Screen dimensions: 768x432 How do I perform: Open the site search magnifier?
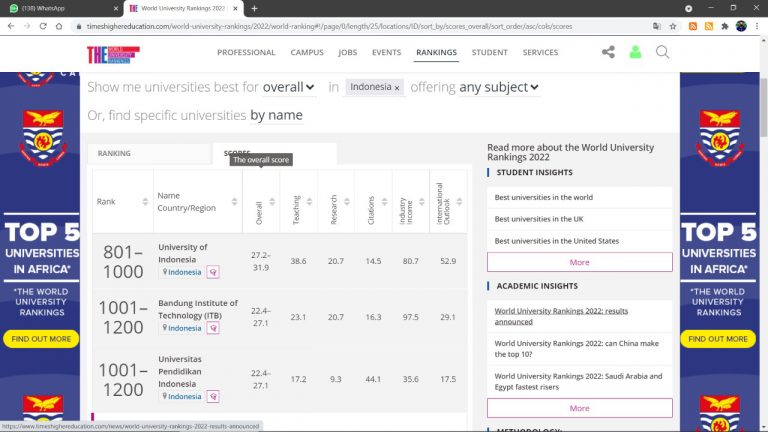[x=662, y=52]
